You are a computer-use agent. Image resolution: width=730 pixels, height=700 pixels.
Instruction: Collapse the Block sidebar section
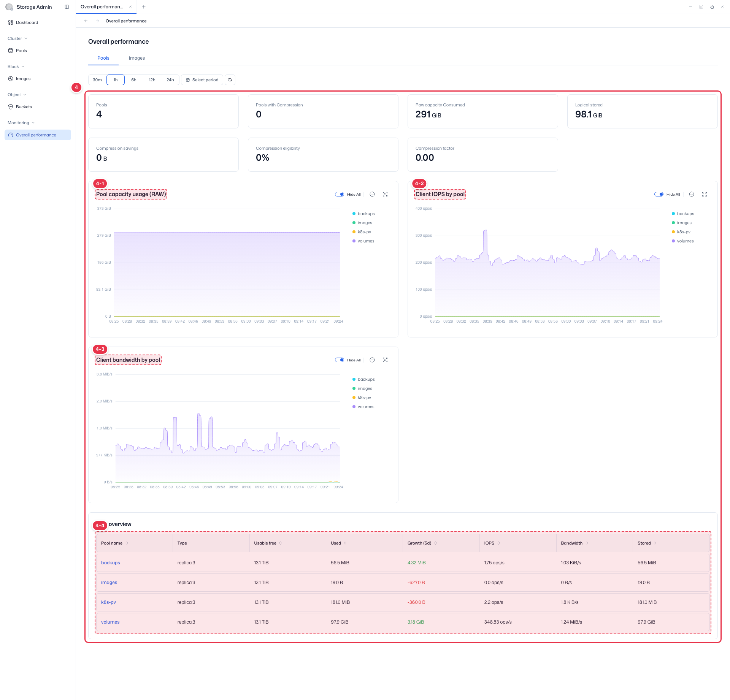[x=16, y=67]
